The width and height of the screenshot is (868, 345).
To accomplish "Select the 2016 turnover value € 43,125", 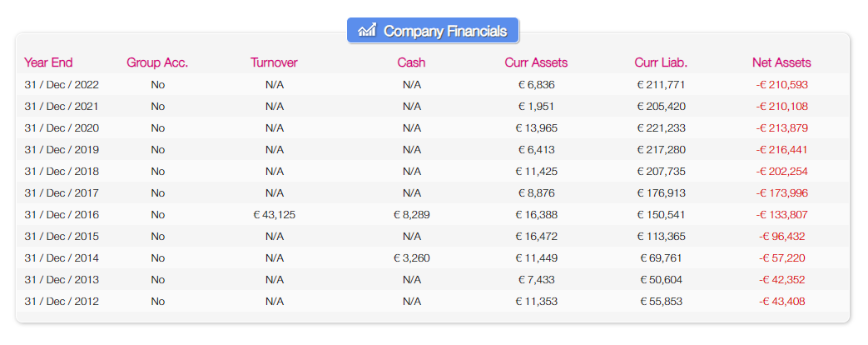I will (274, 215).
